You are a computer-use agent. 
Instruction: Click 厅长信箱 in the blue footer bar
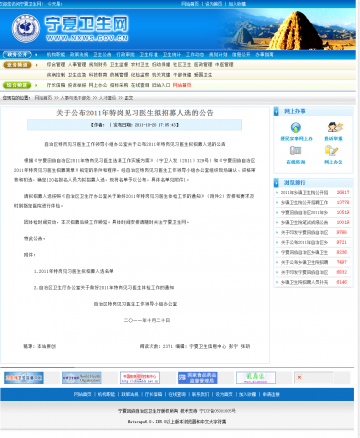tap(153, 394)
